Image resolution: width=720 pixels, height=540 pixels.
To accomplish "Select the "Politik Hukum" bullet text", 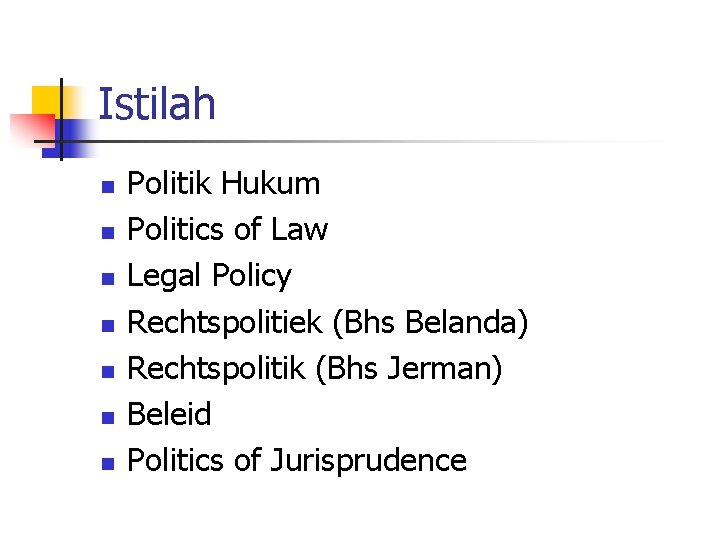I will point(224,183).
